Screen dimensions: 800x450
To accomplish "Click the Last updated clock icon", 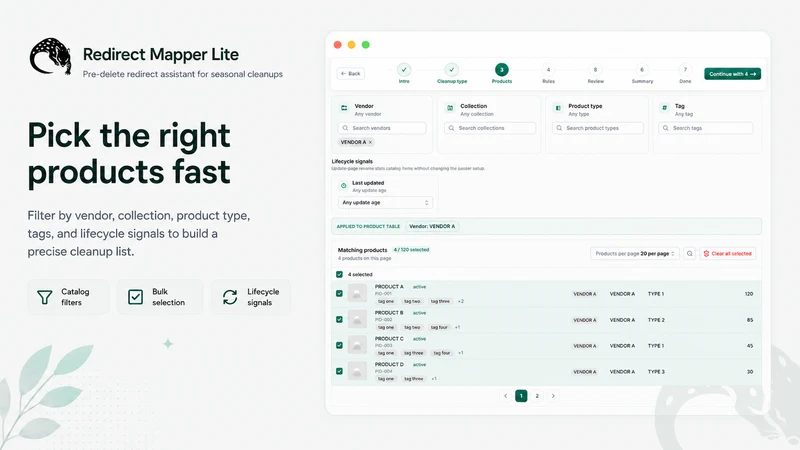I will tap(344, 186).
